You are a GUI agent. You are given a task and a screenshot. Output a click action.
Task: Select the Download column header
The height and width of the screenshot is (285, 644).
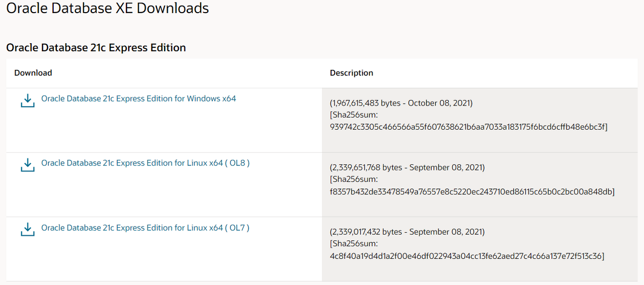(33, 73)
